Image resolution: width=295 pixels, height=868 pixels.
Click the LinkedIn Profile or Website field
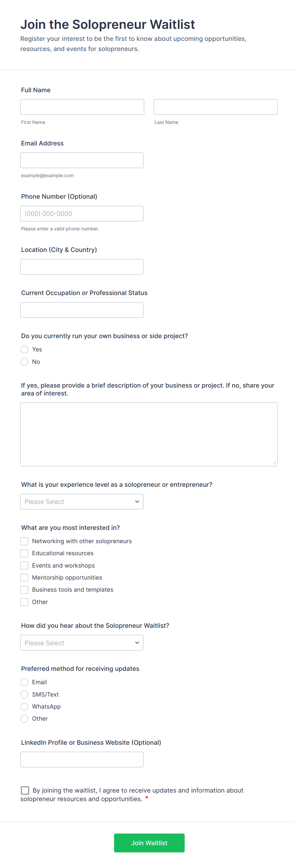tap(82, 760)
